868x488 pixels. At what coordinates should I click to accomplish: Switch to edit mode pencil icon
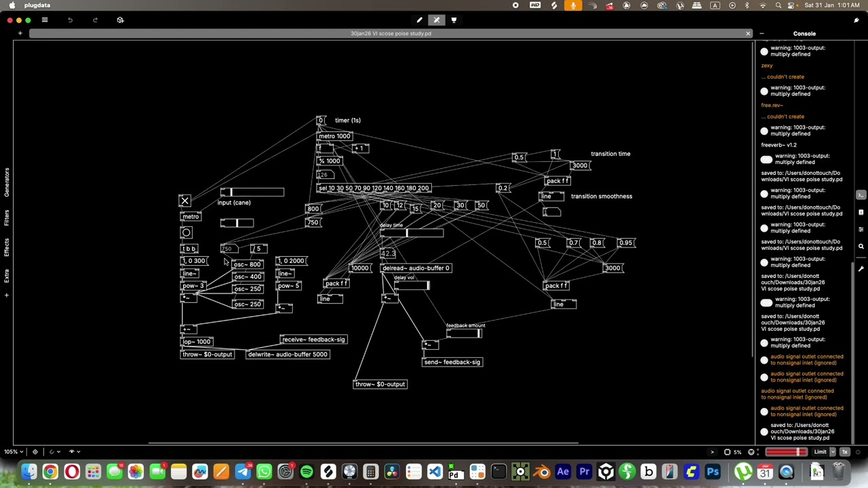pyautogui.click(x=419, y=20)
